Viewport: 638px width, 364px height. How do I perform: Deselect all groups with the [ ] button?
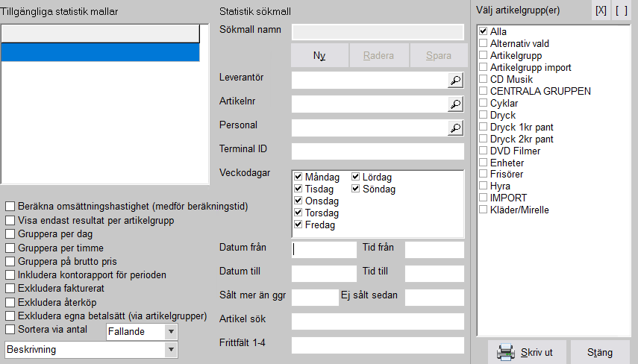pos(621,10)
